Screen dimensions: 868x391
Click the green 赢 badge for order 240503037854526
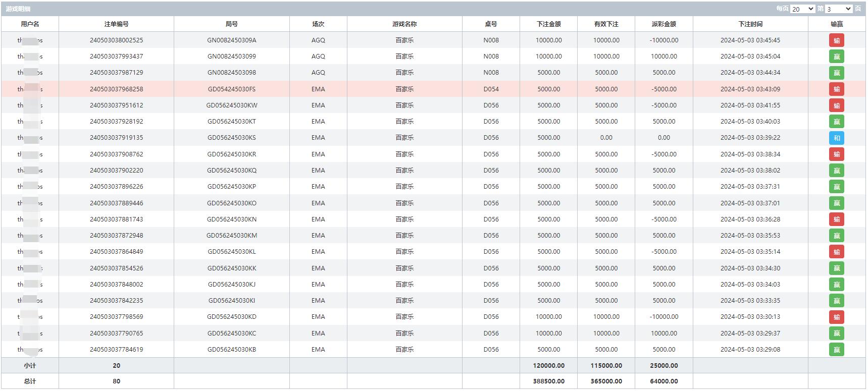click(836, 268)
